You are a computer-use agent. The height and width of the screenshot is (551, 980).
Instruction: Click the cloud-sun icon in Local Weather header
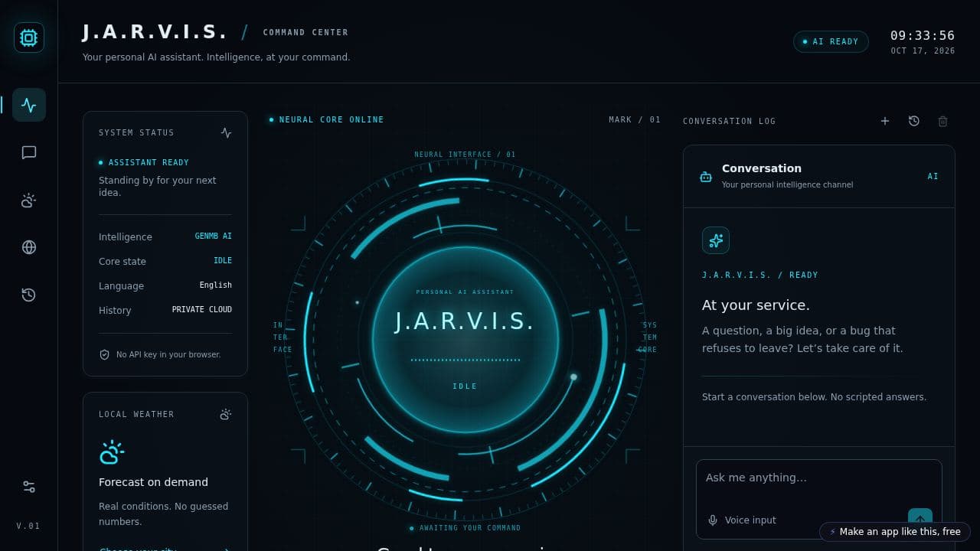pyautogui.click(x=226, y=414)
